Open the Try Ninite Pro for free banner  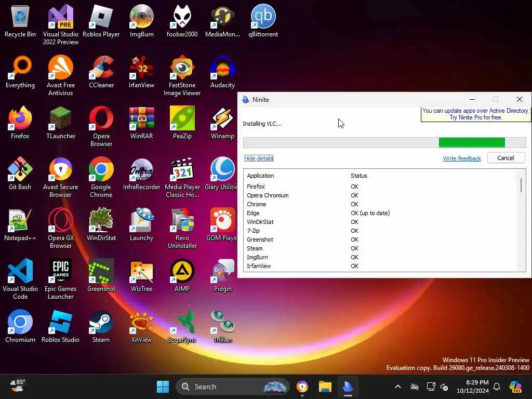pyautogui.click(x=476, y=114)
